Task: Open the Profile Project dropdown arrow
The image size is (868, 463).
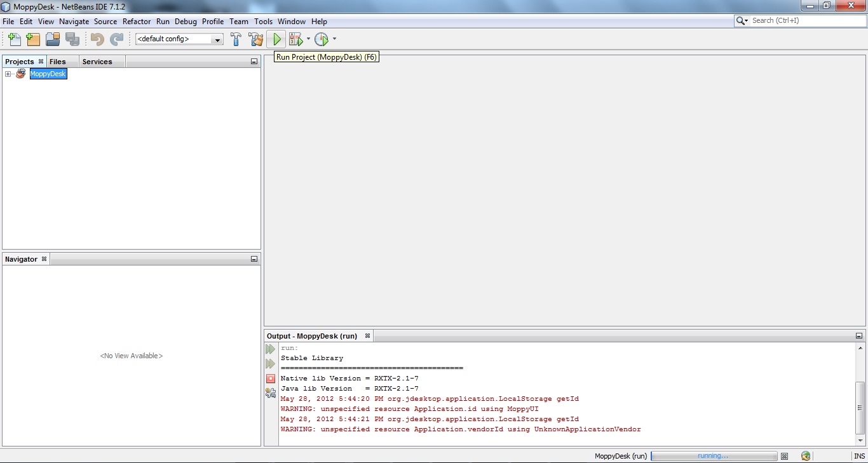Action: pyautogui.click(x=334, y=39)
